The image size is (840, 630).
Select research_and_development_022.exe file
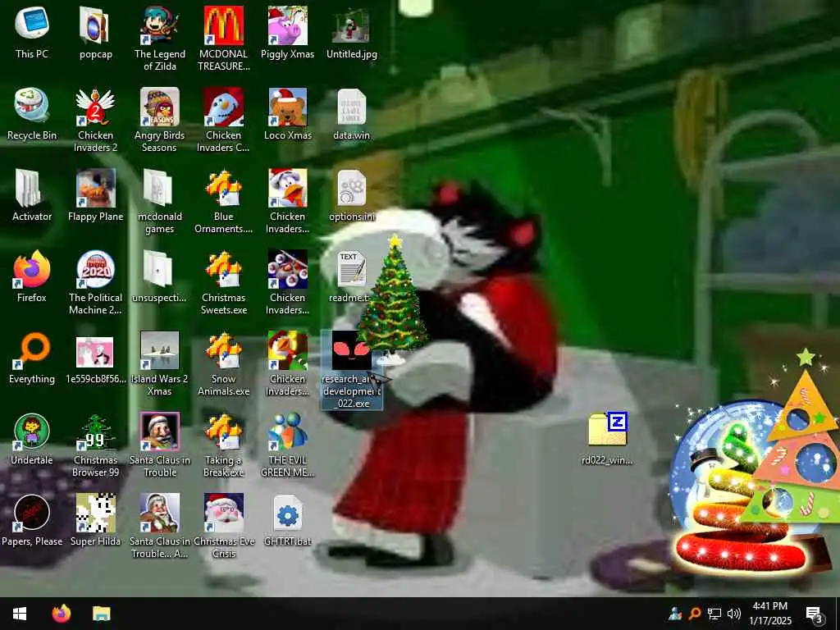[x=351, y=369]
